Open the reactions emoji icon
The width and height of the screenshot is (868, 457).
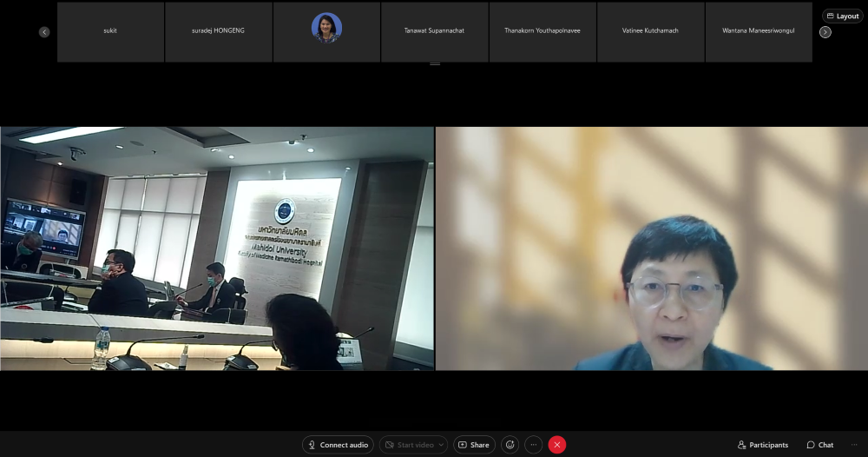tap(510, 445)
